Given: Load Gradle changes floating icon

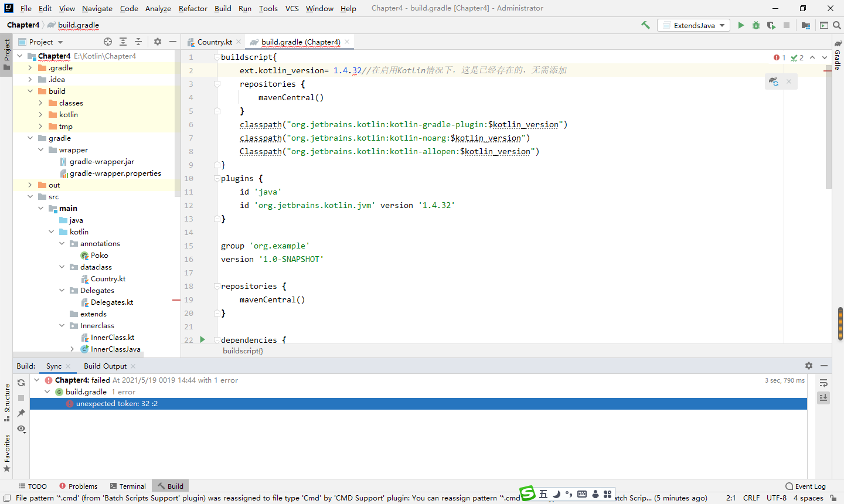Looking at the screenshot, I should pyautogui.click(x=774, y=81).
